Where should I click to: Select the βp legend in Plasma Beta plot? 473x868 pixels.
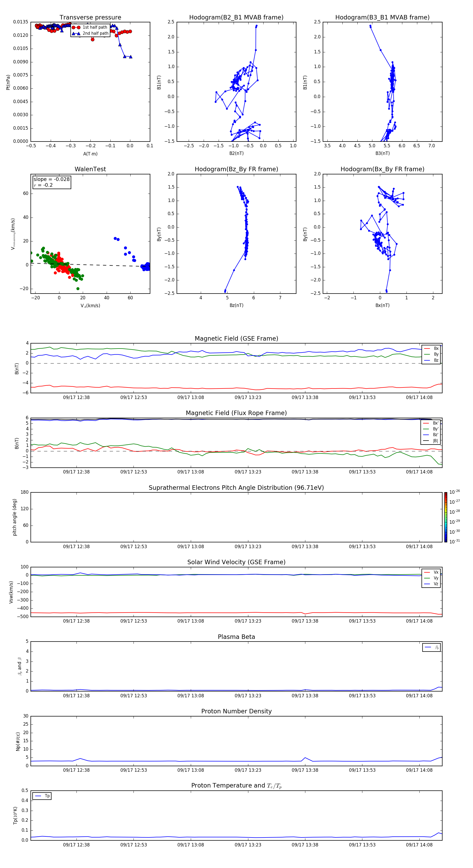tap(431, 648)
